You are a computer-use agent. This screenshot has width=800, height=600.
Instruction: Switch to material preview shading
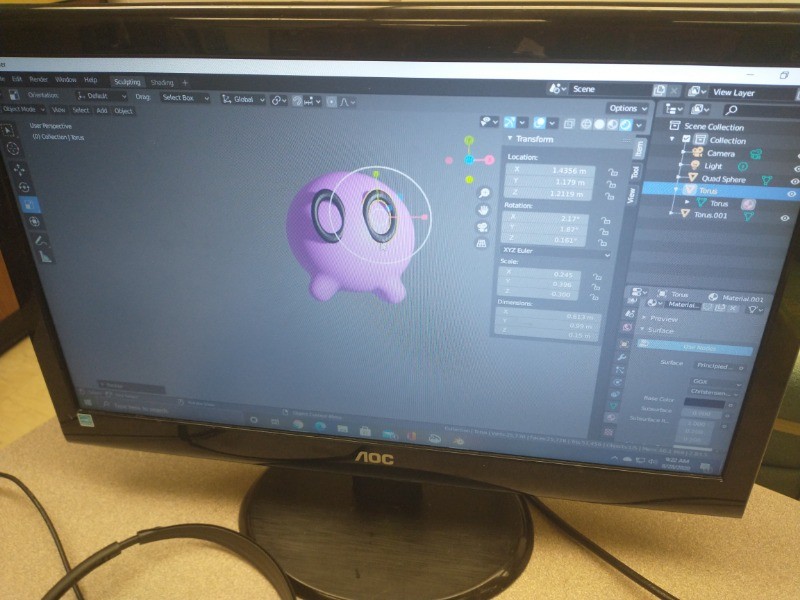[612, 124]
